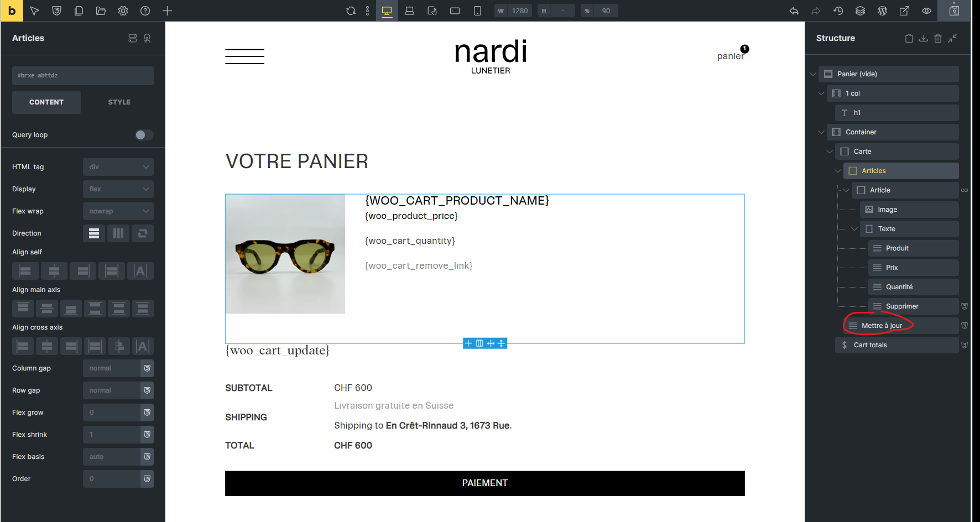Click the panier cart link
The image size is (980, 522).
click(x=730, y=56)
